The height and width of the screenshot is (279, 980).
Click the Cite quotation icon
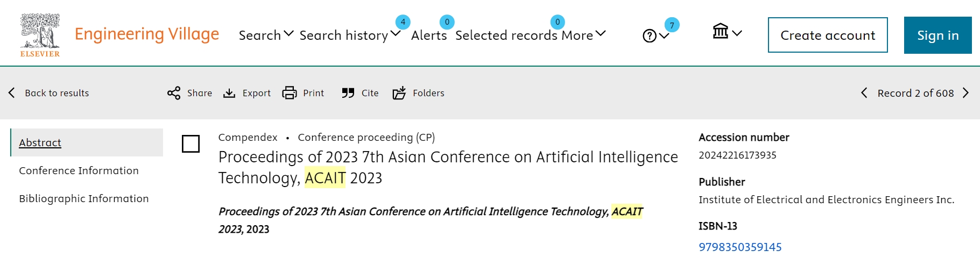348,93
